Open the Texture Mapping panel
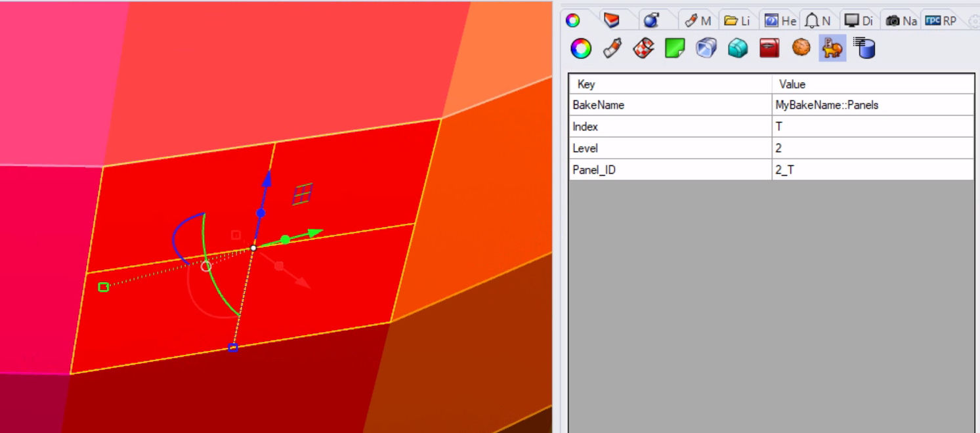 [x=644, y=47]
